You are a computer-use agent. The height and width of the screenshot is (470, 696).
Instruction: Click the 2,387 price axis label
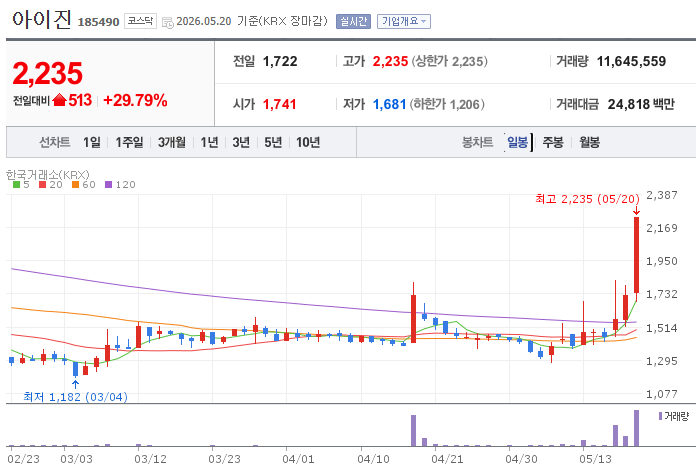pos(662,195)
